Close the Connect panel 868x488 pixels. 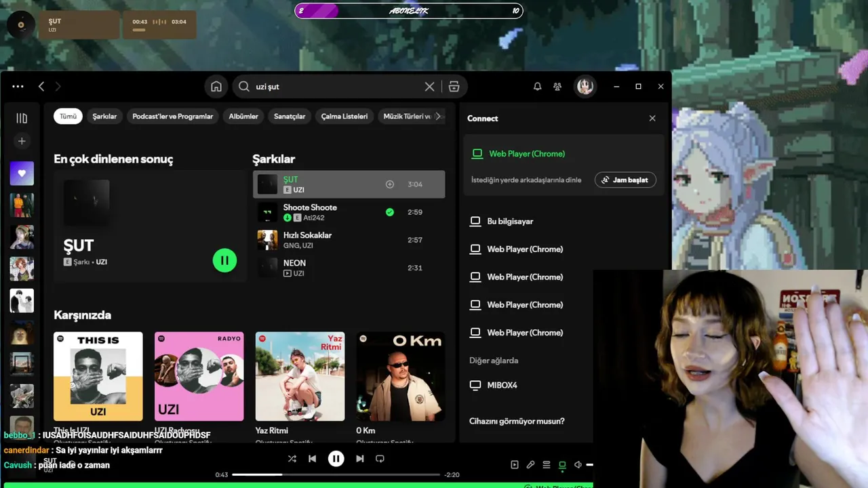(652, 119)
